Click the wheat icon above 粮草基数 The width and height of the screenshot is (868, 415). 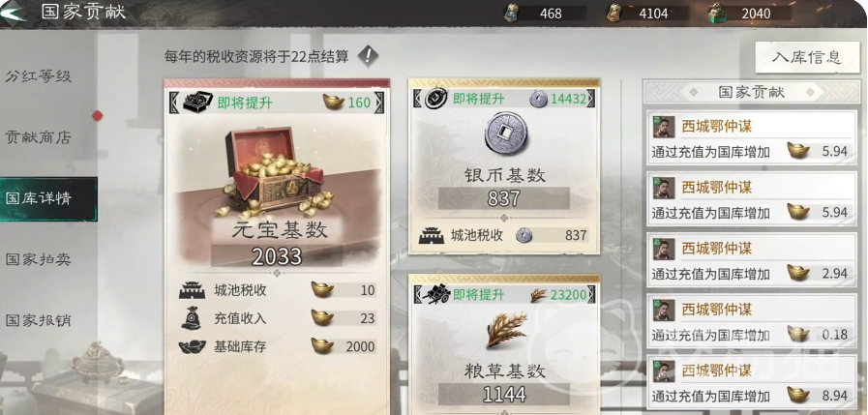(506, 329)
